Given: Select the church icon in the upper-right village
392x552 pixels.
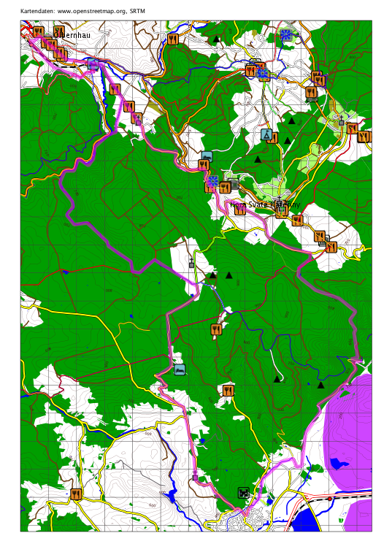Looking at the screenshot, I should click(341, 120).
